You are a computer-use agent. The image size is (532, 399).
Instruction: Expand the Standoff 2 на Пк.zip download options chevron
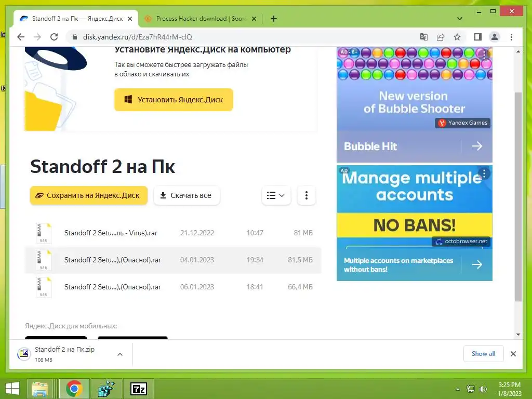click(x=120, y=354)
